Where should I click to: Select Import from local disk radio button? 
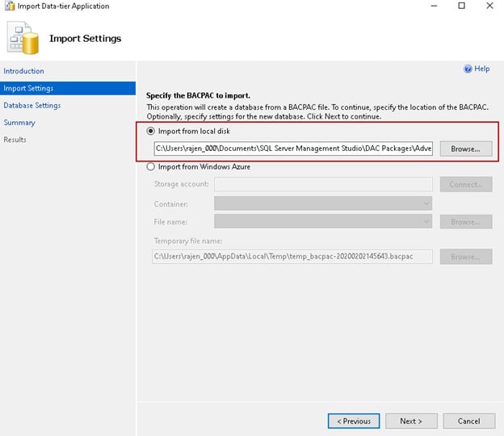click(151, 131)
